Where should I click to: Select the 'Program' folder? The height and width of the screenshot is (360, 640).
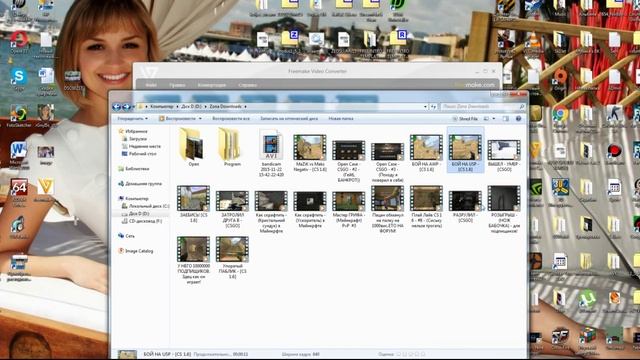point(232,147)
